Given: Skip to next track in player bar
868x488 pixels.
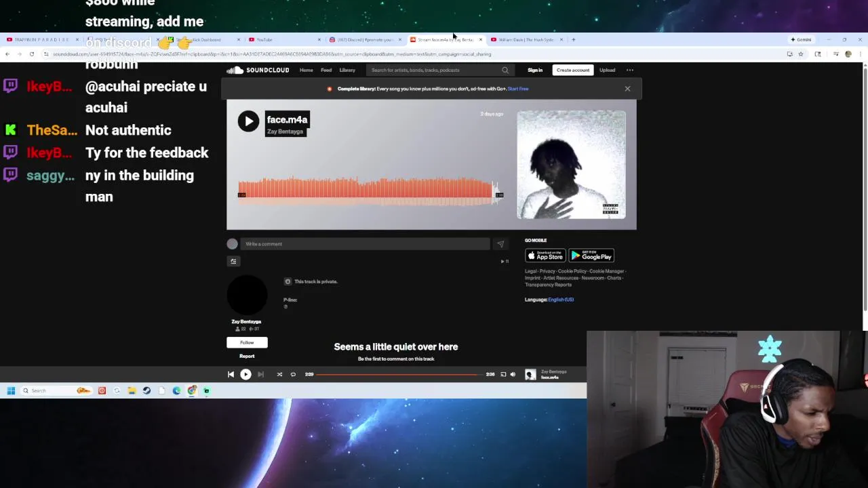Looking at the screenshot, I should (x=260, y=374).
